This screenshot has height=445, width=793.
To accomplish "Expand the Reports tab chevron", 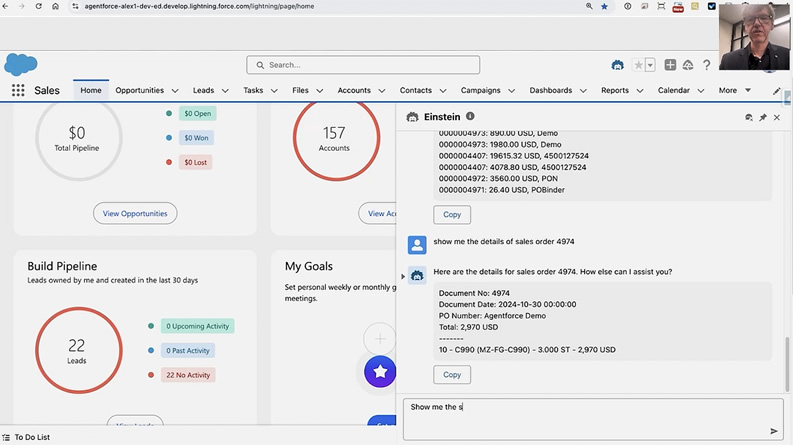I will pyautogui.click(x=640, y=91).
